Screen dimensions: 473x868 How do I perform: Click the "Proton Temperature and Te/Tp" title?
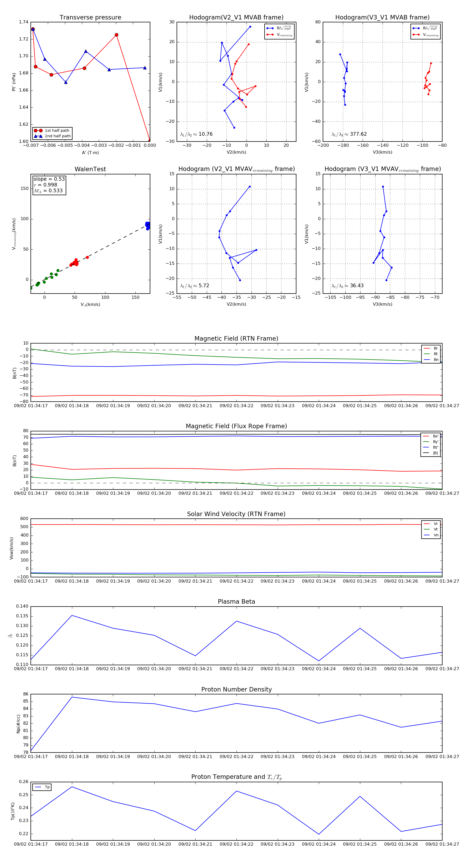tap(236, 777)
